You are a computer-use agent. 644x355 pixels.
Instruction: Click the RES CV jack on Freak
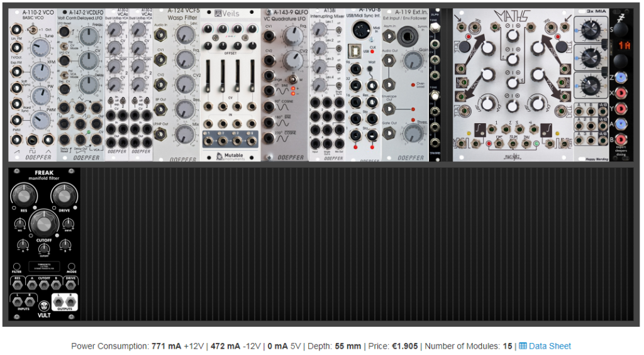click(x=17, y=285)
